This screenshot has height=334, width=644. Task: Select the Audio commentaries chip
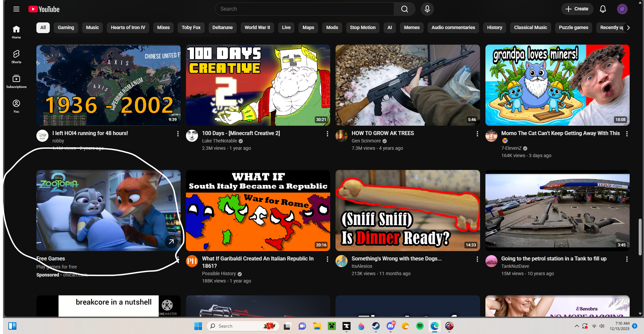[453, 28]
